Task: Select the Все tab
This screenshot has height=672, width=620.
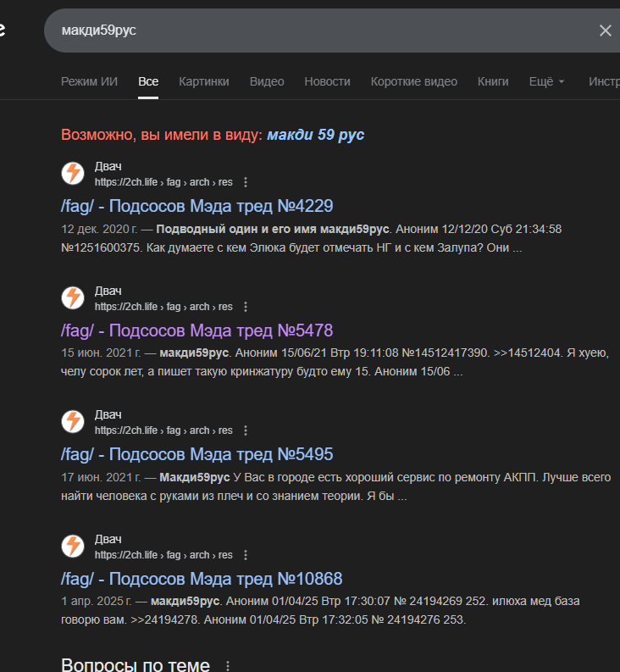Action: pos(148,81)
